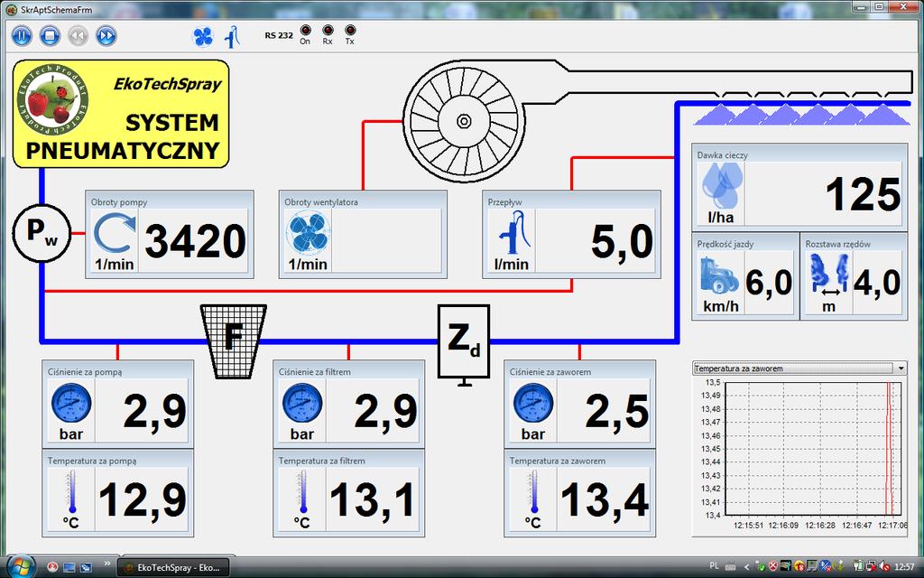Screen dimensions: 924x578
Task: Click the RS 232 Rx indicator LED
Action: pyautogui.click(x=328, y=30)
